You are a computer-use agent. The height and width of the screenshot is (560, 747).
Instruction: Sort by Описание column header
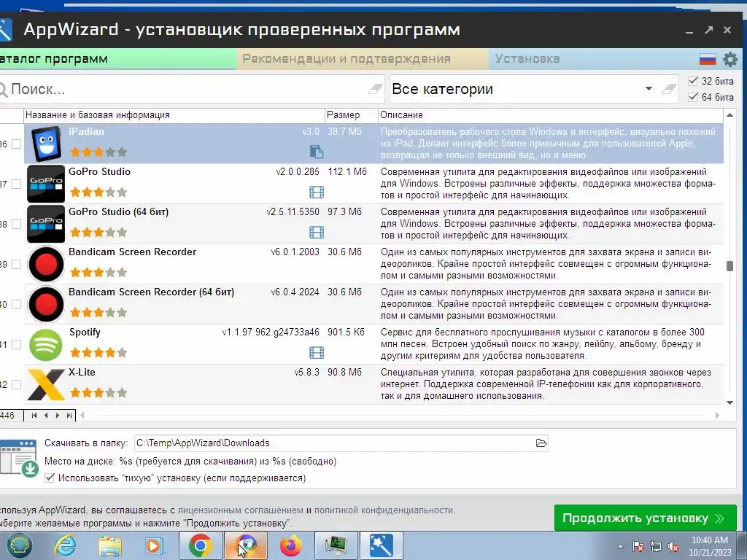click(551, 115)
